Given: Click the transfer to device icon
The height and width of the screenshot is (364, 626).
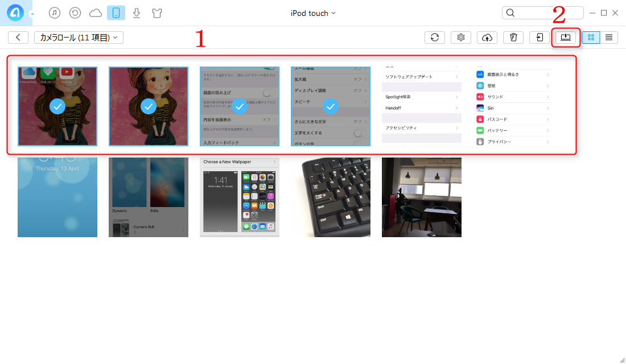Looking at the screenshot, I should coord(539,37).
